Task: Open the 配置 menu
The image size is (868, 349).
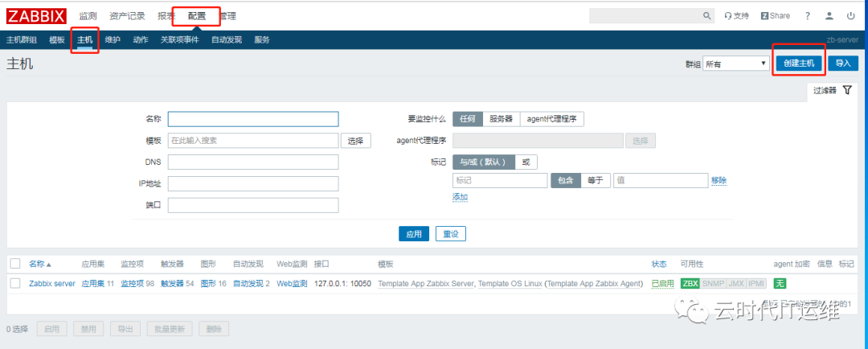Action: pos(197,16)
